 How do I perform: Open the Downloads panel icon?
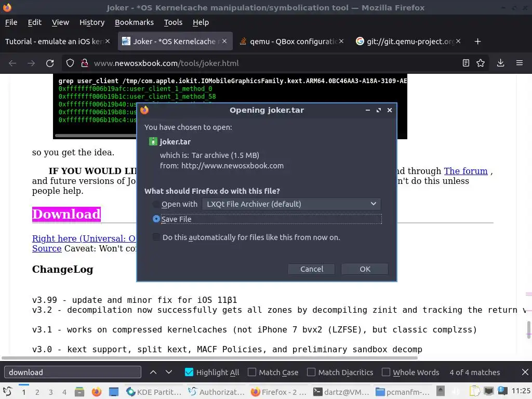(x=500, y=63)
